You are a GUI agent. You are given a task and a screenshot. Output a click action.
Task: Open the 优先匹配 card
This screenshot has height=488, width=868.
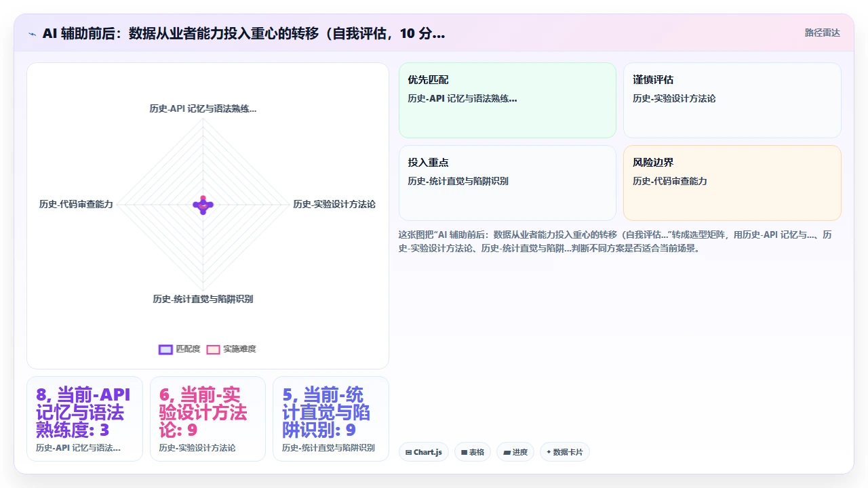click(x=507, y=100)
